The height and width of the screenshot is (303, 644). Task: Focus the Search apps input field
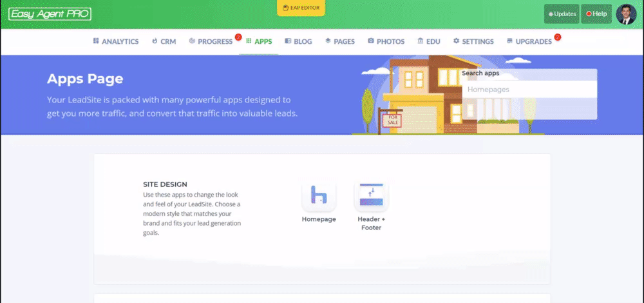(529, 89)
